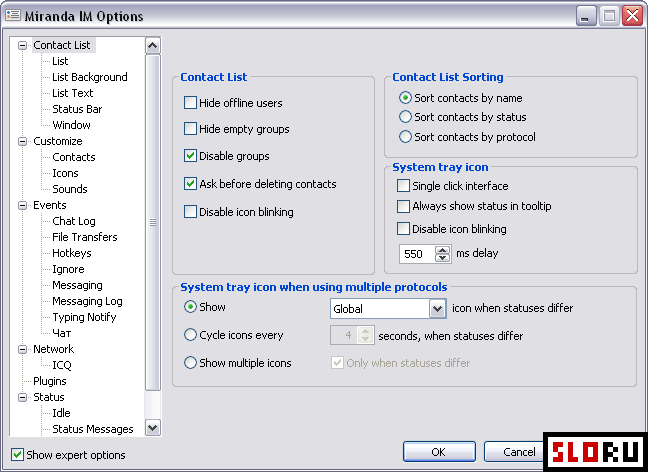Click tree scrollbar up arrow

tap(153, 45)
